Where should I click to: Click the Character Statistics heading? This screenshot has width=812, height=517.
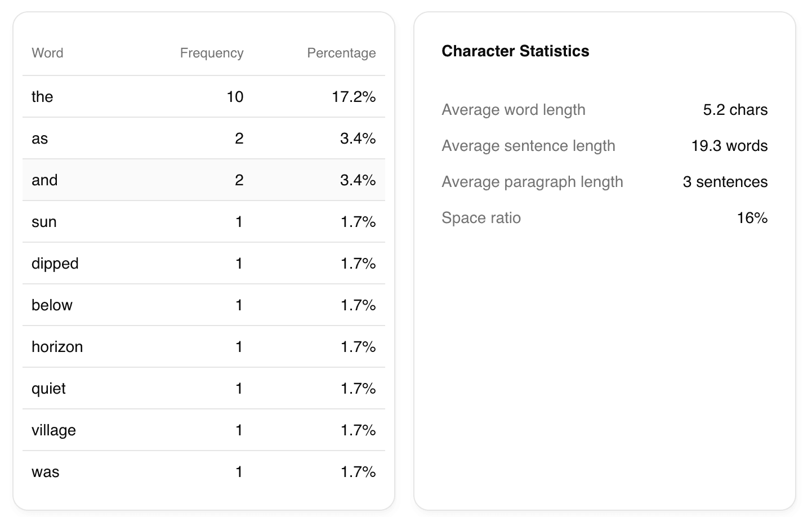tap(515, 51)
